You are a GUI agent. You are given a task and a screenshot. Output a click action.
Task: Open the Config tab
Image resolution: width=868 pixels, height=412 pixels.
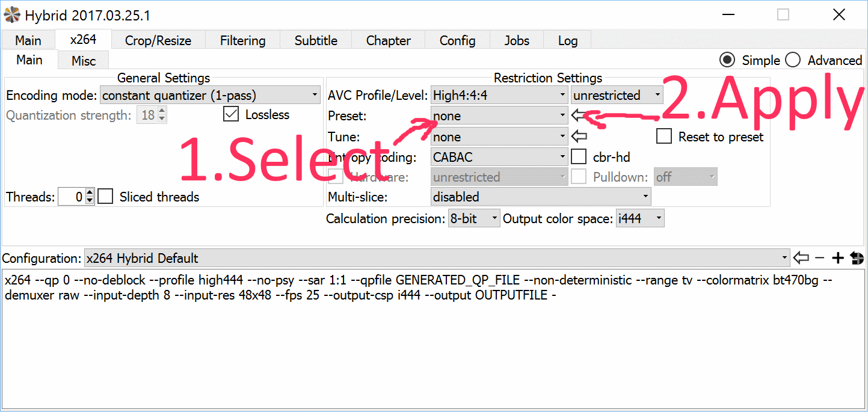(x=457, y=40)
